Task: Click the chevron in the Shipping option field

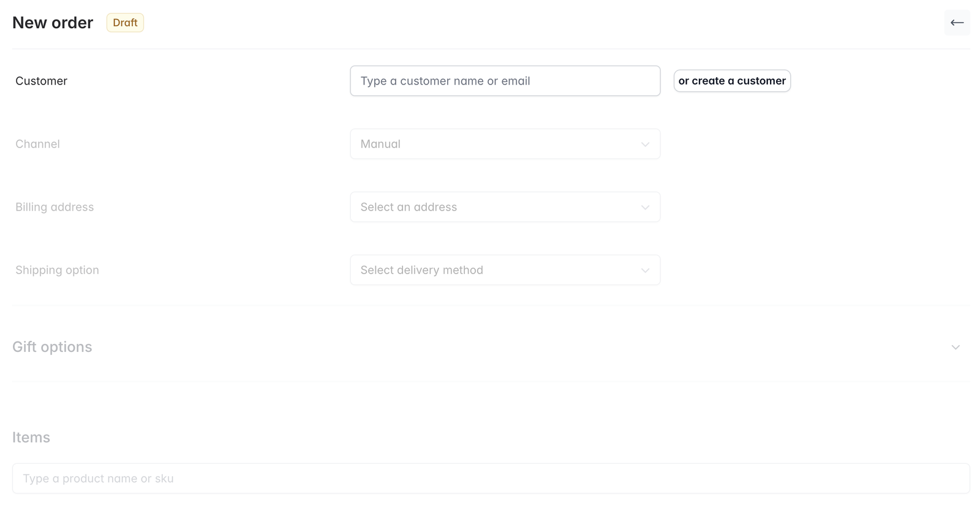Action: pos(645,270)
